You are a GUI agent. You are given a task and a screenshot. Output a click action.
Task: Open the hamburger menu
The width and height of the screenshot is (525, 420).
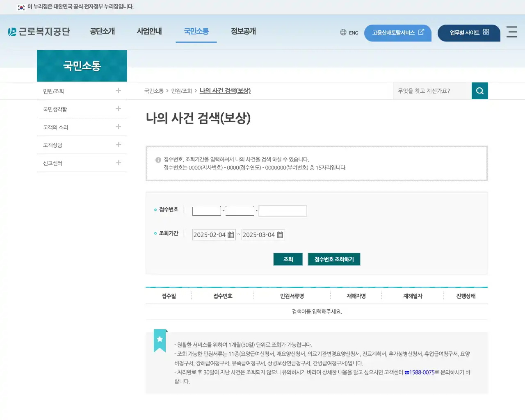[511, 33]
